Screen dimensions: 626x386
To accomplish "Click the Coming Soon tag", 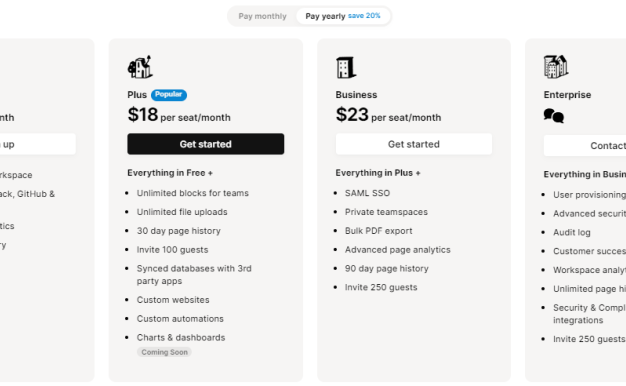I will (164, 352).
